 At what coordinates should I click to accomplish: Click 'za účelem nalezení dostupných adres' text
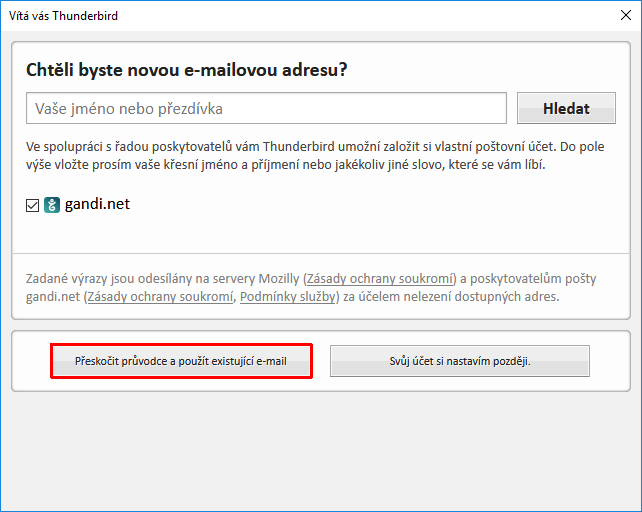tap(450, 296)
